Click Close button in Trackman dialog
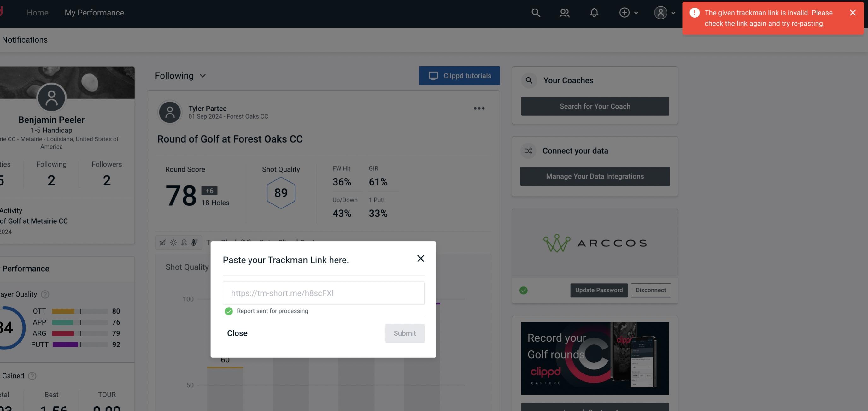Image resolution: width=868 pixels, height=411 pixels. tap(237, 333)
